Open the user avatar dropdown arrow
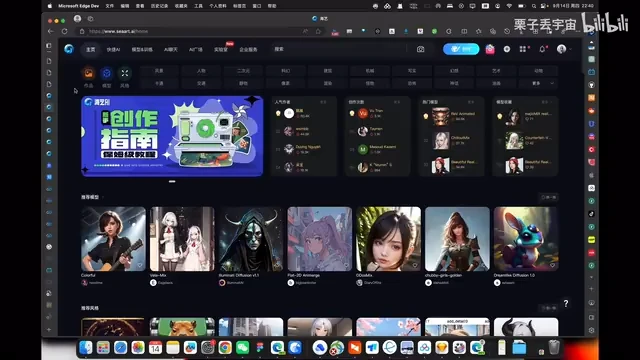 click(570, 49)
